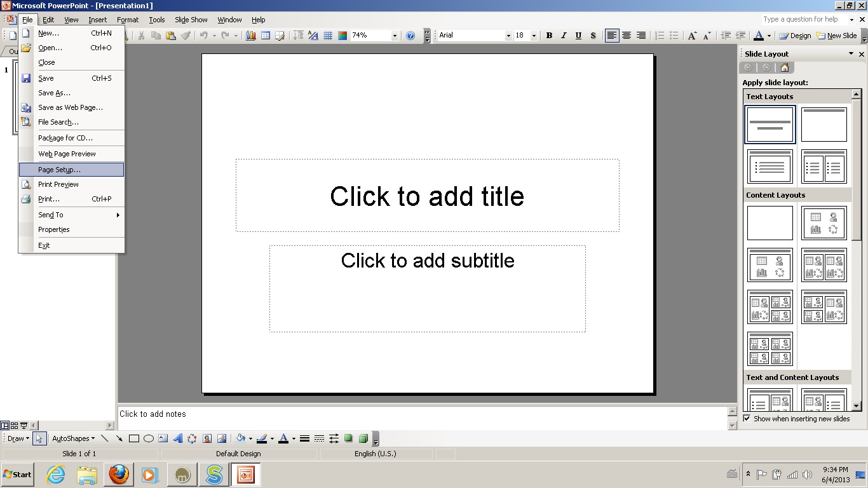Screen dimensions: 868x488
Task: Click the Insert Chart toolbar icon
Action: click(x=251, y=36)
